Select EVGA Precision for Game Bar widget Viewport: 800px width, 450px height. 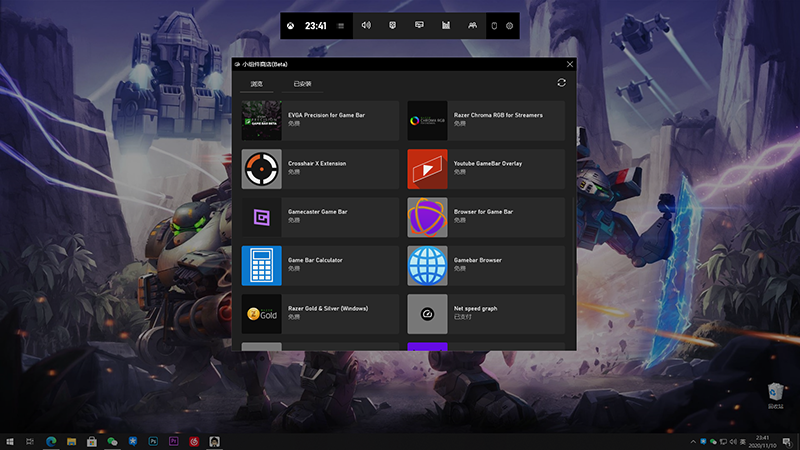click(320, 120)
